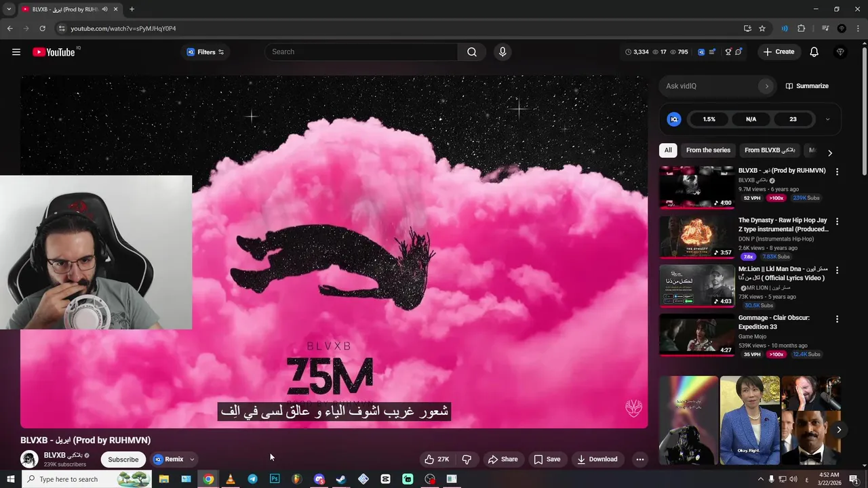The image size is (868, 488).
Task: Open a new browser tab
Action: tap(132, 9)
